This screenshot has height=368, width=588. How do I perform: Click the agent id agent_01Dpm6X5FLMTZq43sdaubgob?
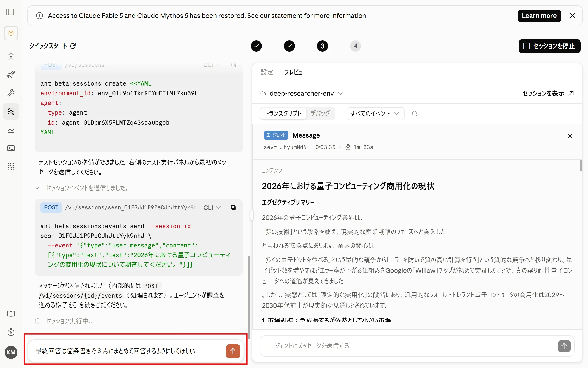pos(115,122)
